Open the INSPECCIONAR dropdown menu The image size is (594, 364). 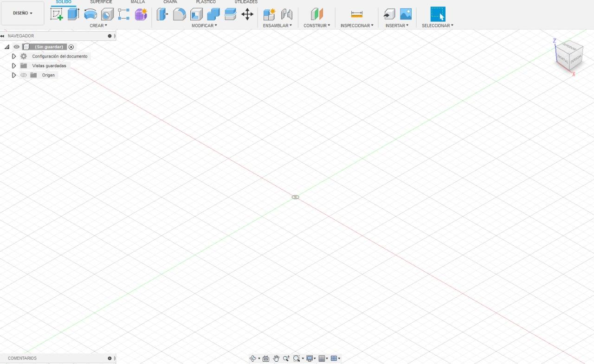357,26
